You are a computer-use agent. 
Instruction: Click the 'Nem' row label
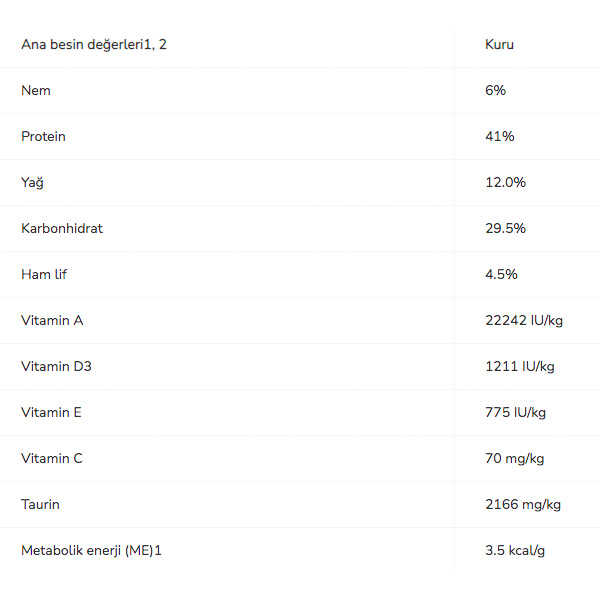[36, 90]
